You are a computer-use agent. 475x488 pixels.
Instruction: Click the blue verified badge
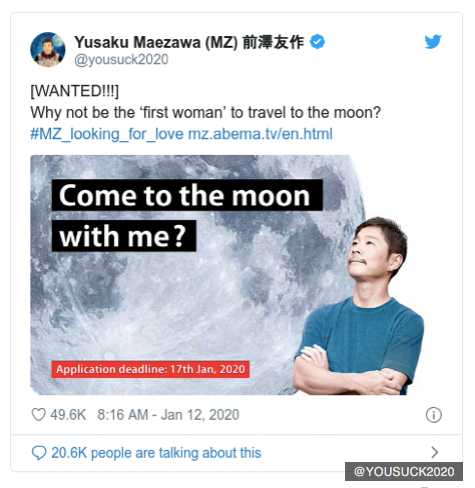point(317,42)
